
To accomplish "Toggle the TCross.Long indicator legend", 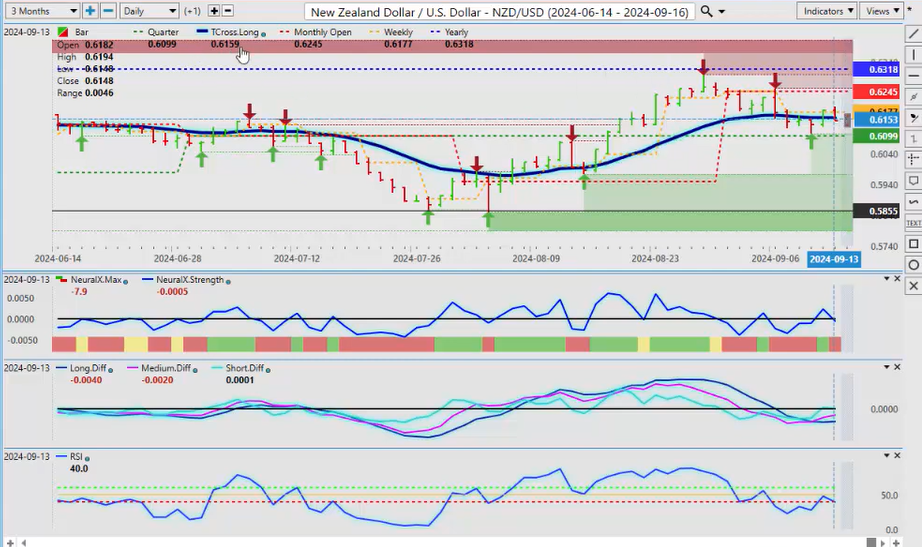I will pos(230,32).
